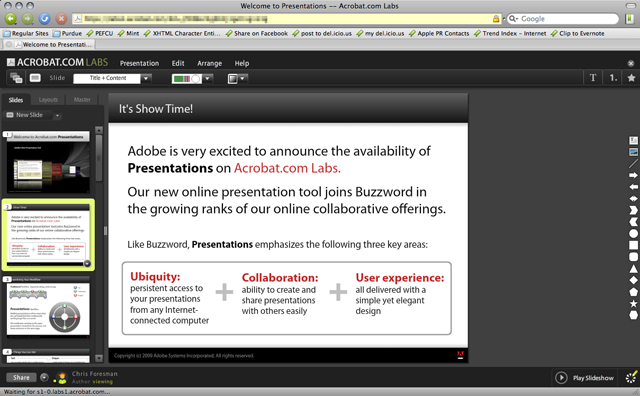Select the hexagon shape tool
The image size is (640, 396).
pyautogui.click(x=633, y=315)
